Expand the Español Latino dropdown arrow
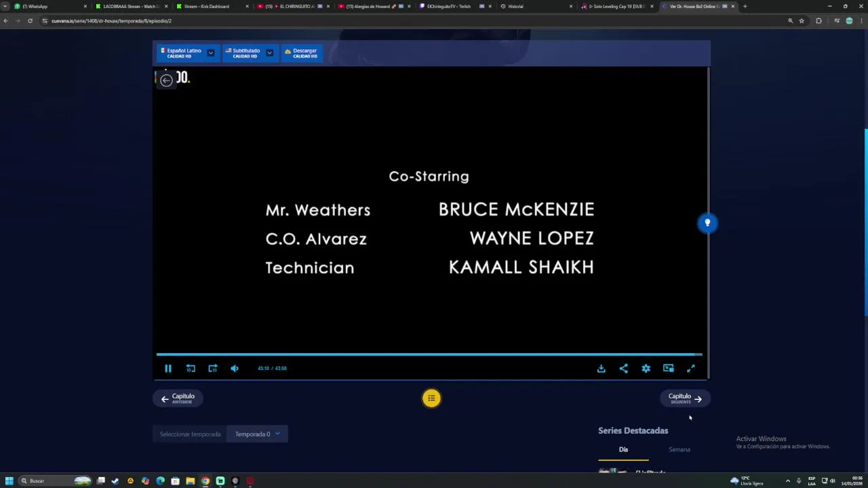 point(211,53)
